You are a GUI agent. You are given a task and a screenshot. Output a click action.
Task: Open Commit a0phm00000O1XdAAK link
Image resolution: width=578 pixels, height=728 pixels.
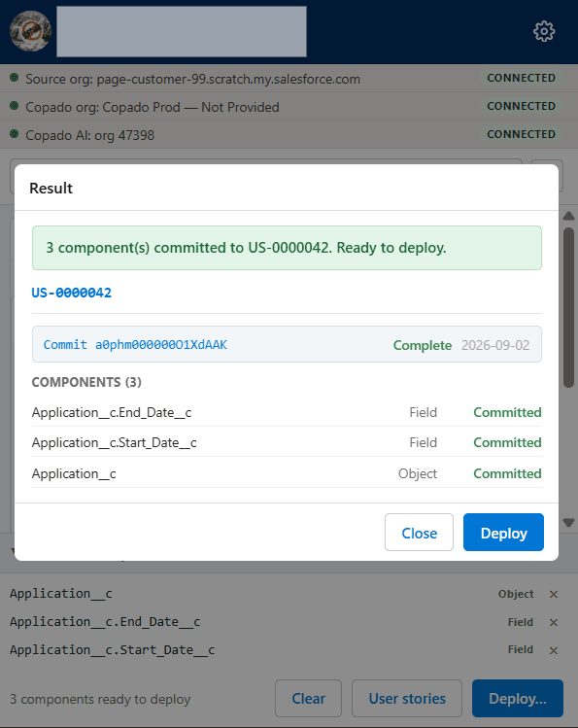[x=135, y=344]
